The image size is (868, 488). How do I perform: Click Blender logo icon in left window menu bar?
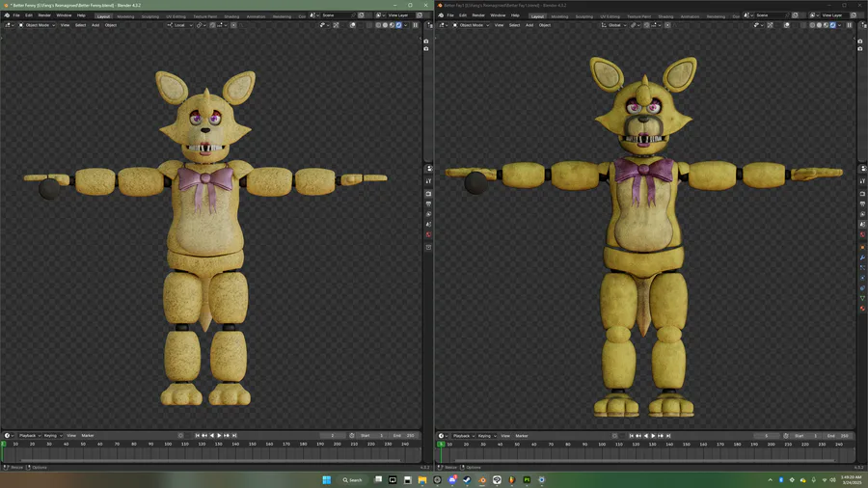pos(7,15)
